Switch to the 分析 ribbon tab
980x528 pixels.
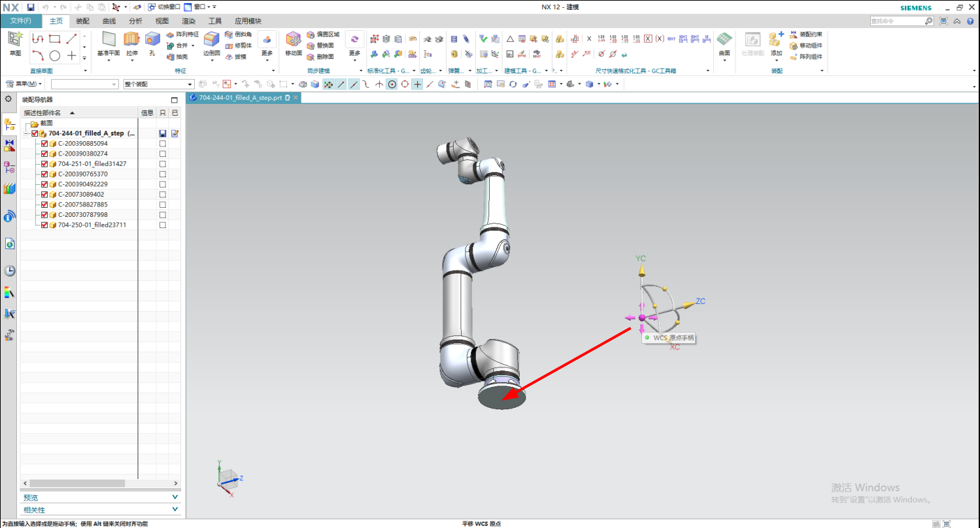[x=135, y=21]
